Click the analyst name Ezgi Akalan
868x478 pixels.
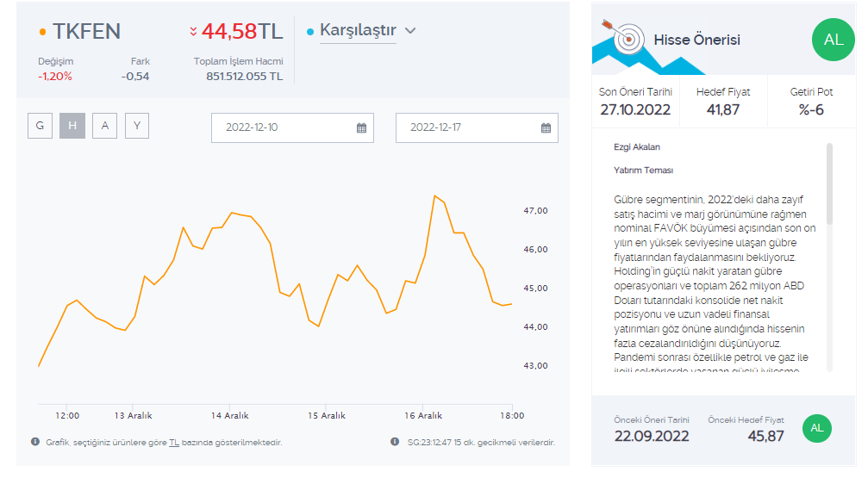(x=637, y=147)
